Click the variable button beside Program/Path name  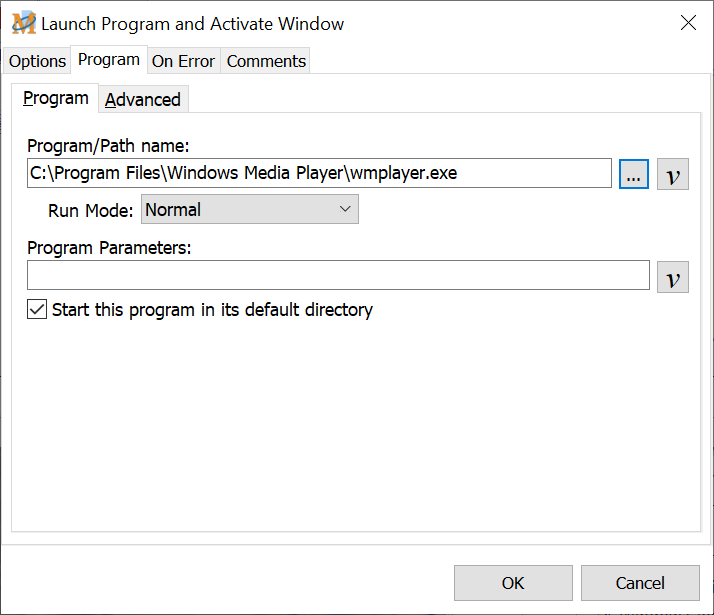pos(673,174)
